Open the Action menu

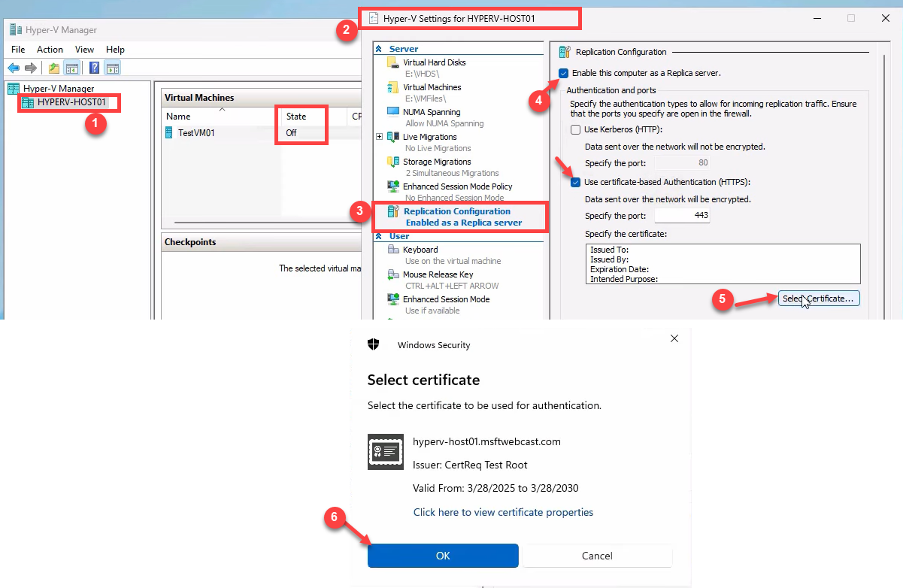[x=50, y=50]
